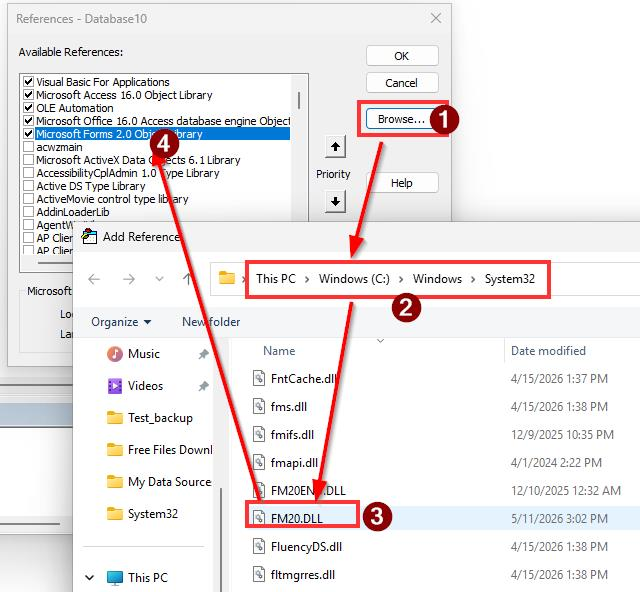
Task: Select FluencyDS.dll file
Action: coord(306,547)
